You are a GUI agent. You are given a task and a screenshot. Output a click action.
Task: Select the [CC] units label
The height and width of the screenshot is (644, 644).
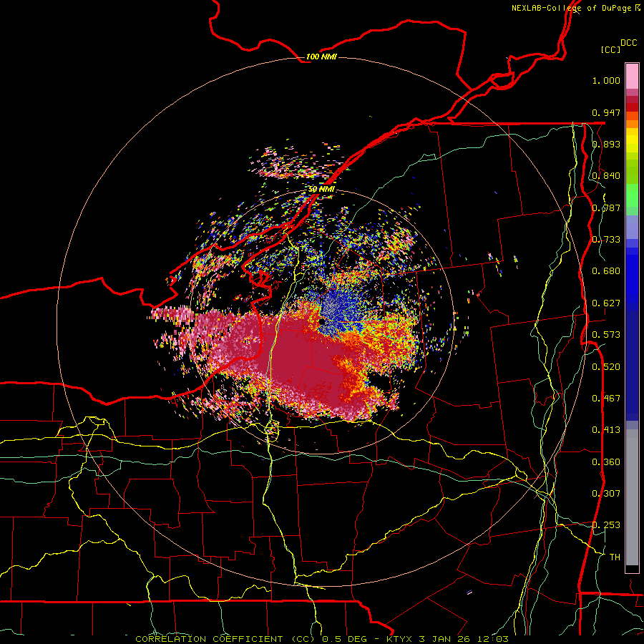click(x=611, y=49)
